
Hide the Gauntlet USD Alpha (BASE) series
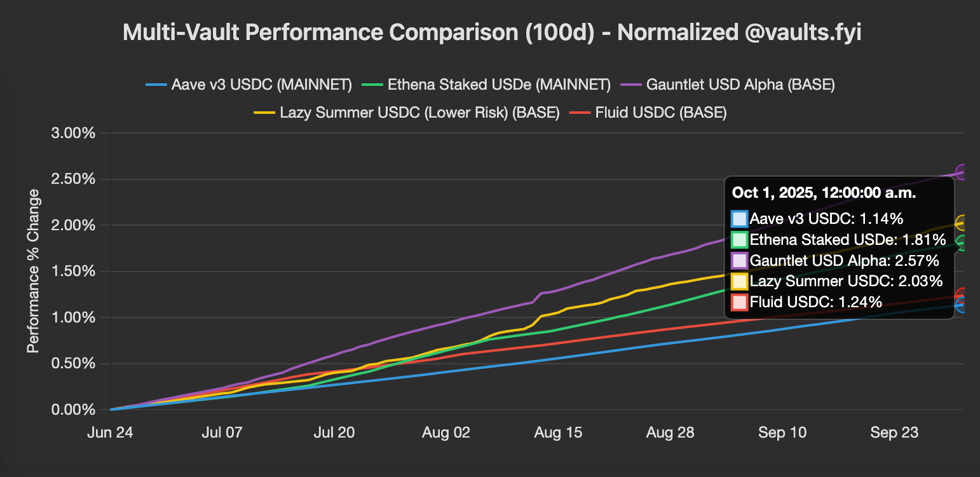pyautogui.click(x=740, y=85)
